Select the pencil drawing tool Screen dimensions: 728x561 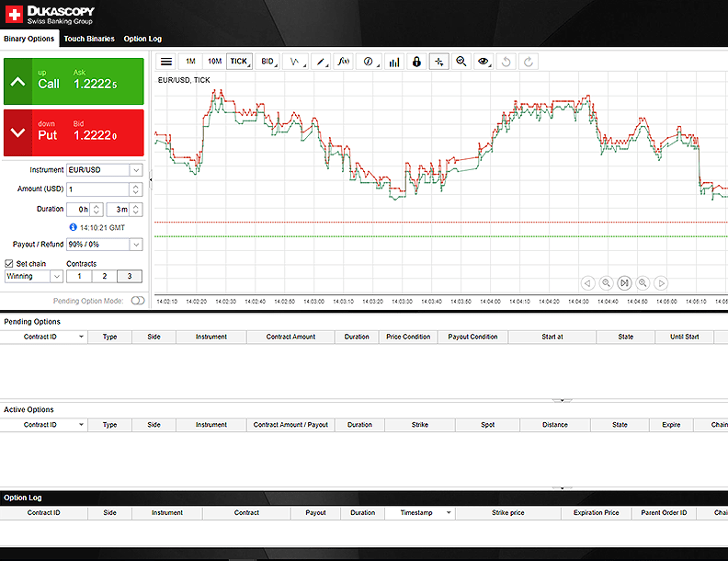(321, 62)
